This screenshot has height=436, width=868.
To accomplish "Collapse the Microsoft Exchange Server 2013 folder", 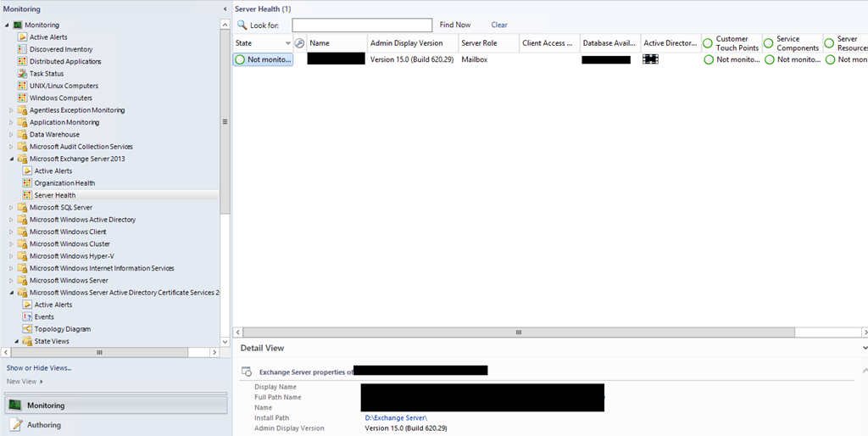I will coord(12,159).
